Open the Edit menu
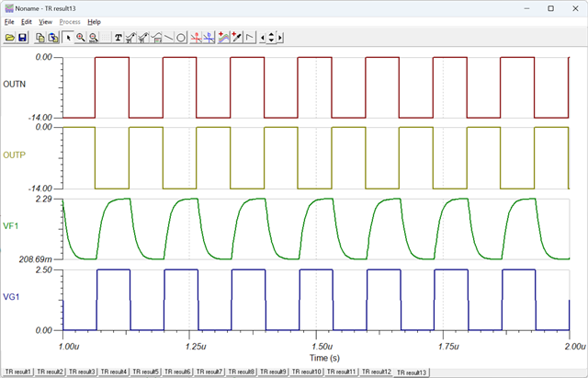 [x=27, y=22]
